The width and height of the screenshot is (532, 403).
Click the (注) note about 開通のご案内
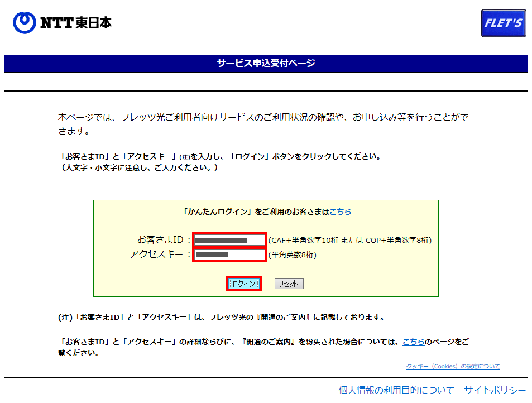click(221, 317)
